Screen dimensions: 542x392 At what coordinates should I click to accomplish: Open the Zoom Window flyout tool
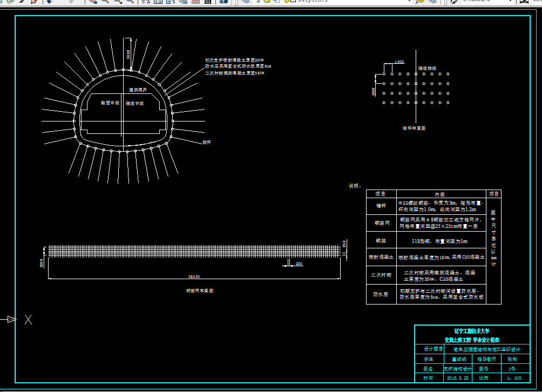tap(118, 1)
